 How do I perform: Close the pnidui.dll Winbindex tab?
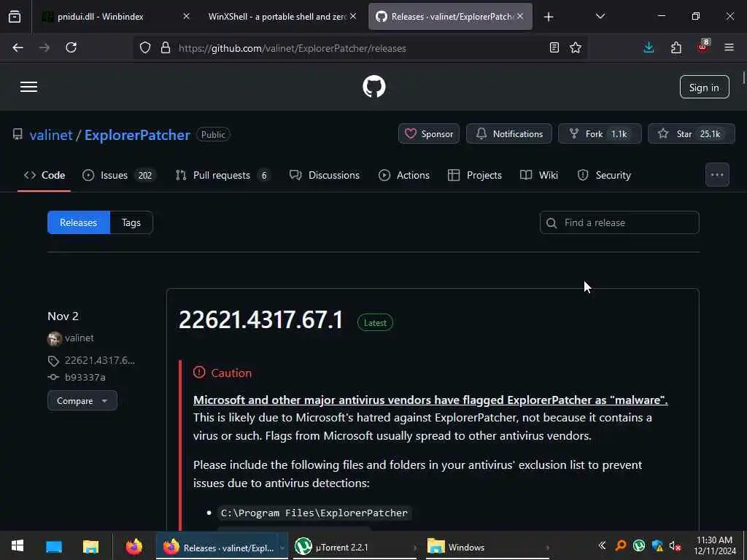click(x=186, y=16)
